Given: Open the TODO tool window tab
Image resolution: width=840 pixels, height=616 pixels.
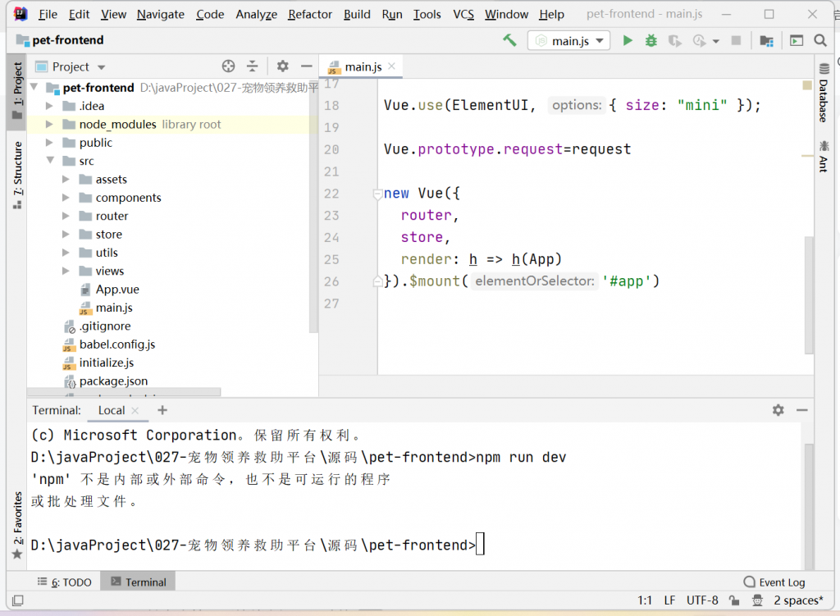Looking at the screenshot, I should coord(65,582).
